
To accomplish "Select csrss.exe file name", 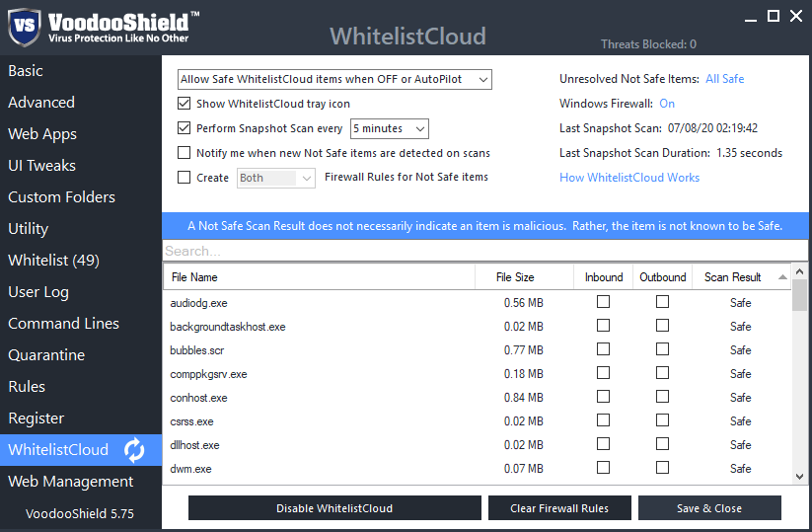I will coord(191,421).
